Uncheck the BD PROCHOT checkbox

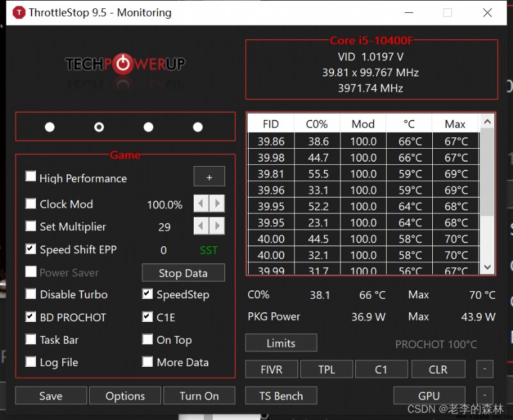tap(31, 317)
